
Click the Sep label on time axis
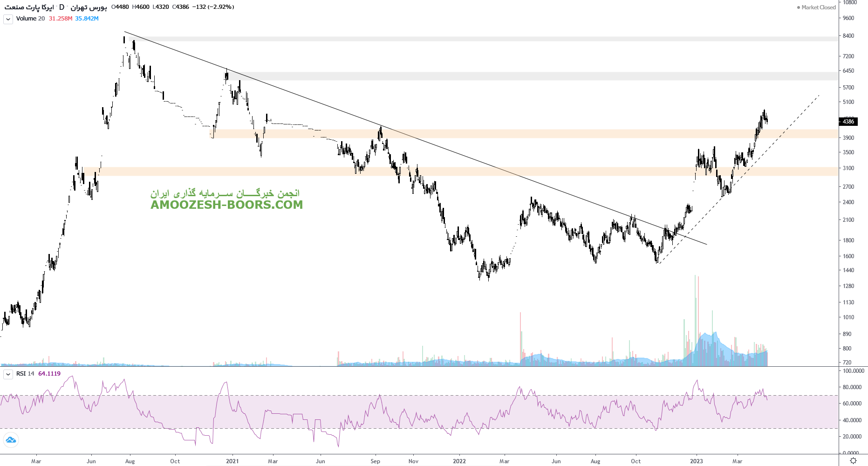[x=375, y=461]
